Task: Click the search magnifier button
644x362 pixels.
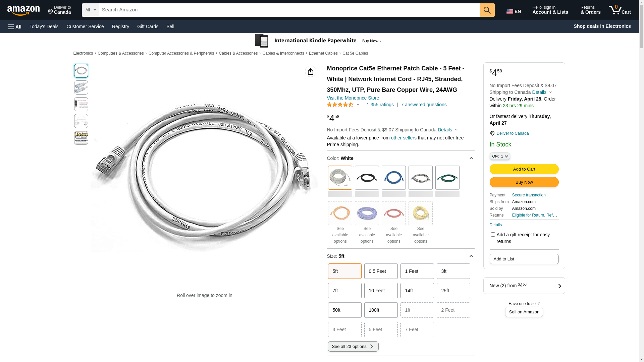Action: [487, 10]
